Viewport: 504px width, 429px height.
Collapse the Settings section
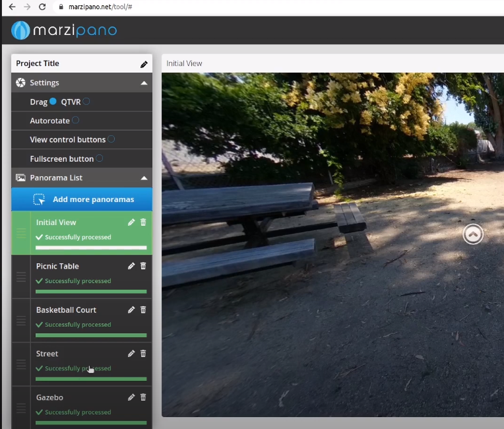pos(144,83)
